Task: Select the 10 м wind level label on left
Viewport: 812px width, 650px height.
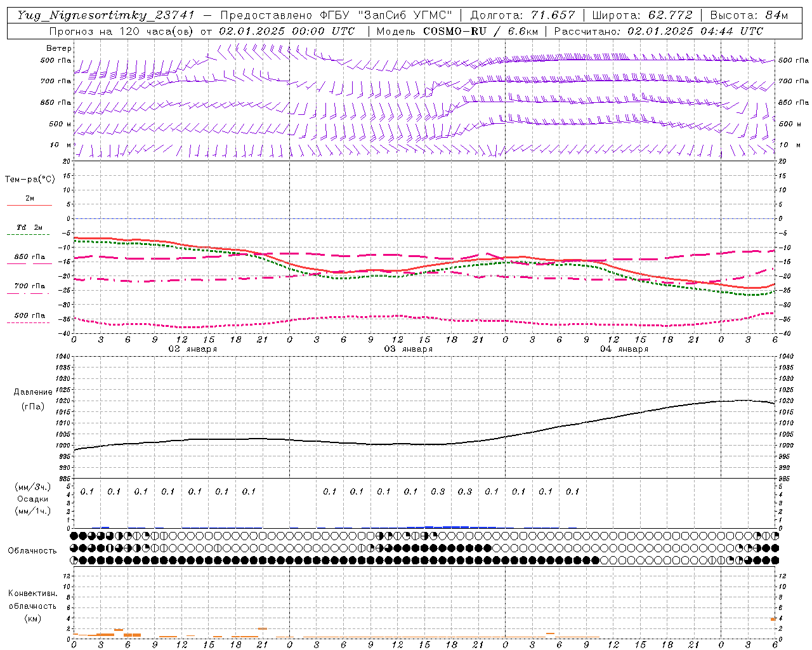Action: [x=61, y=145]
